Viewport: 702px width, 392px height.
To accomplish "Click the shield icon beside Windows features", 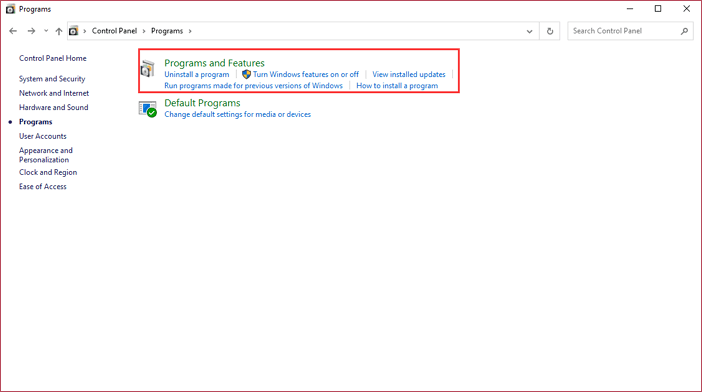I will (x=246, y=74).
